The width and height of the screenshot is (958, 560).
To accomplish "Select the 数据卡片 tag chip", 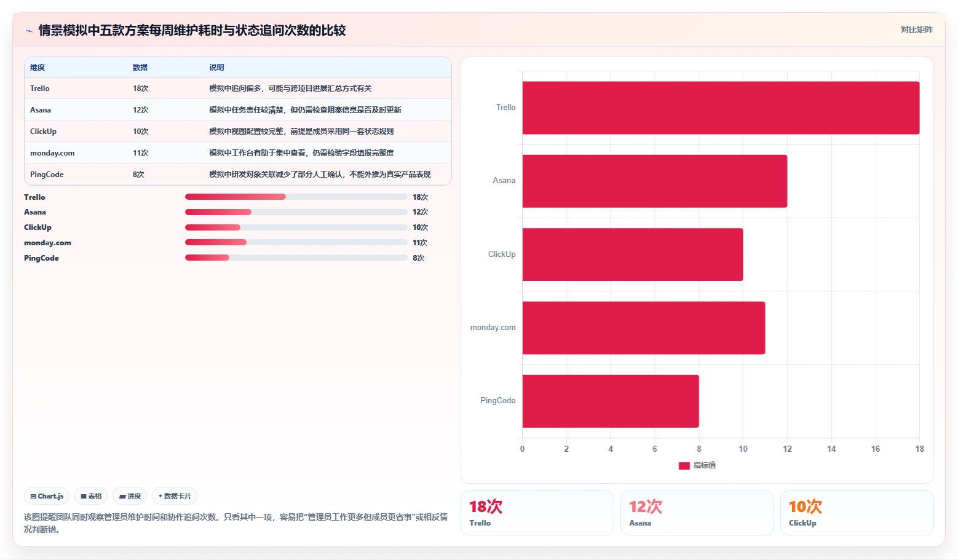I will [x=175, y=496].
